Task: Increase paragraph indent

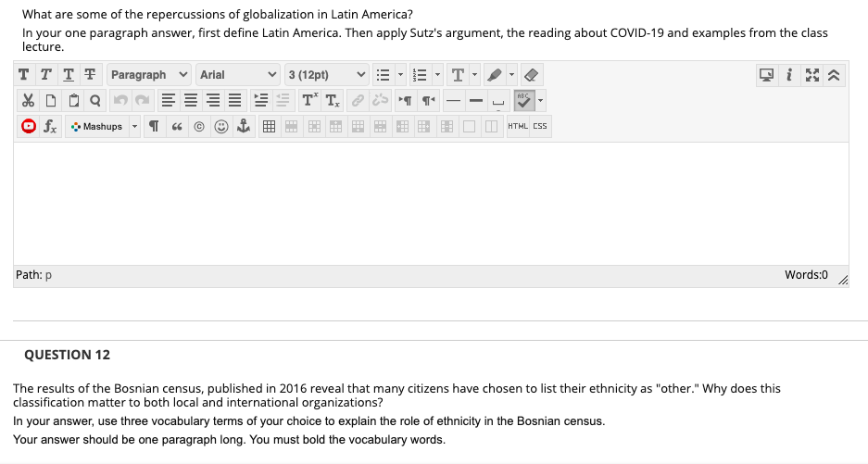Action: [x=260, y=100]
